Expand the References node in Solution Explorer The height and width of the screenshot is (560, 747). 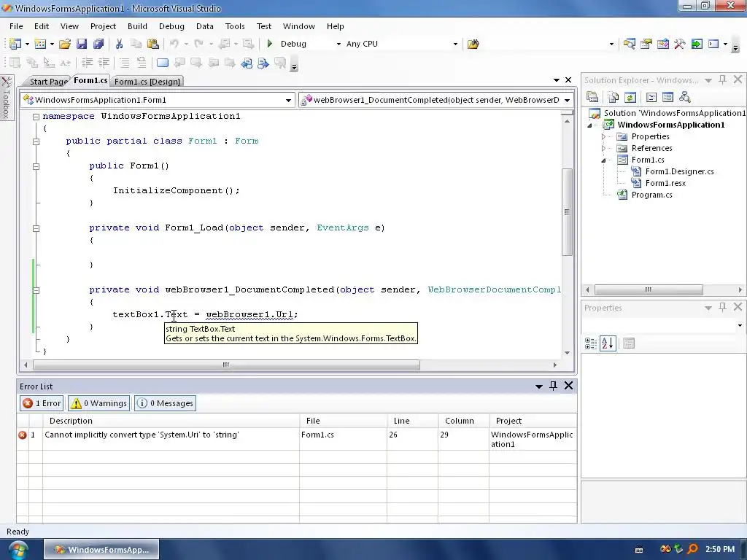point(603,148)
